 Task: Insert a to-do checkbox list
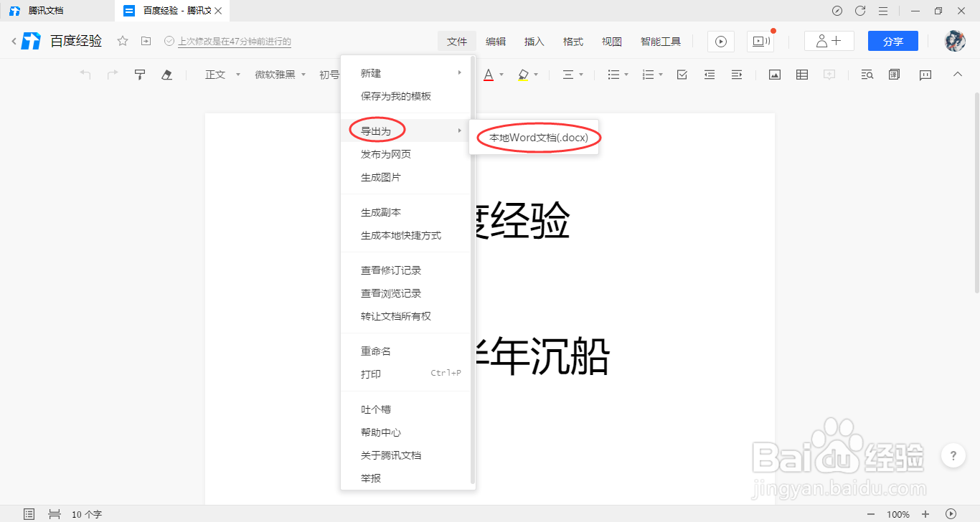tap(682, 75)
